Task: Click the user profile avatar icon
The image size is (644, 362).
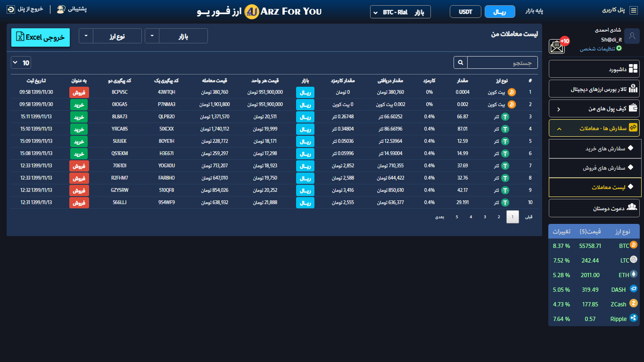Action: [x=632, y=36]
